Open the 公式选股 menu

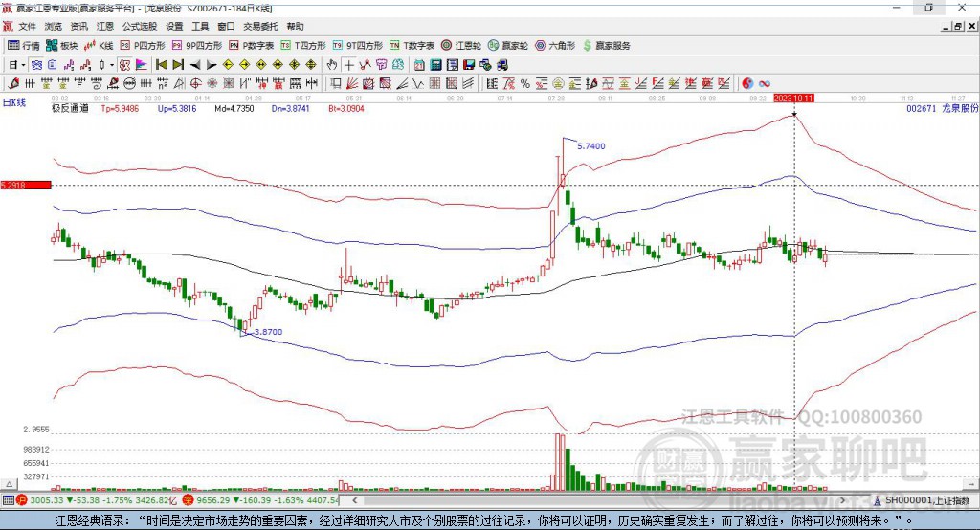pos(140,26)
